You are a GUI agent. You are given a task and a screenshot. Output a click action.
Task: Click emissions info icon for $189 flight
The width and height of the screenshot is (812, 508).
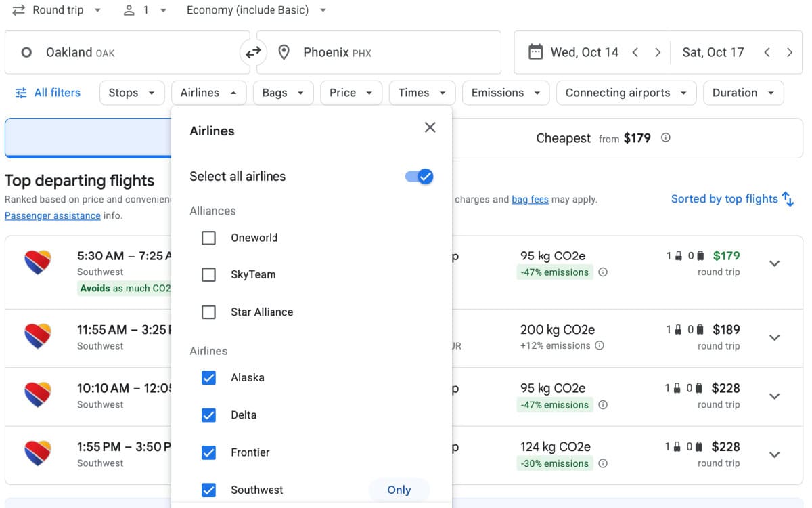[x=600, y=345]
